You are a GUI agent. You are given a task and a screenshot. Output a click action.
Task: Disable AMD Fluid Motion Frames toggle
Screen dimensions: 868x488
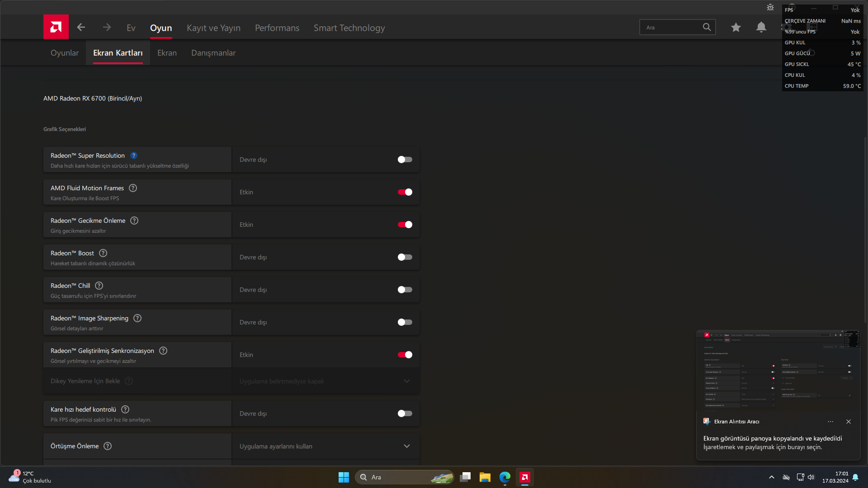point(405,192)
